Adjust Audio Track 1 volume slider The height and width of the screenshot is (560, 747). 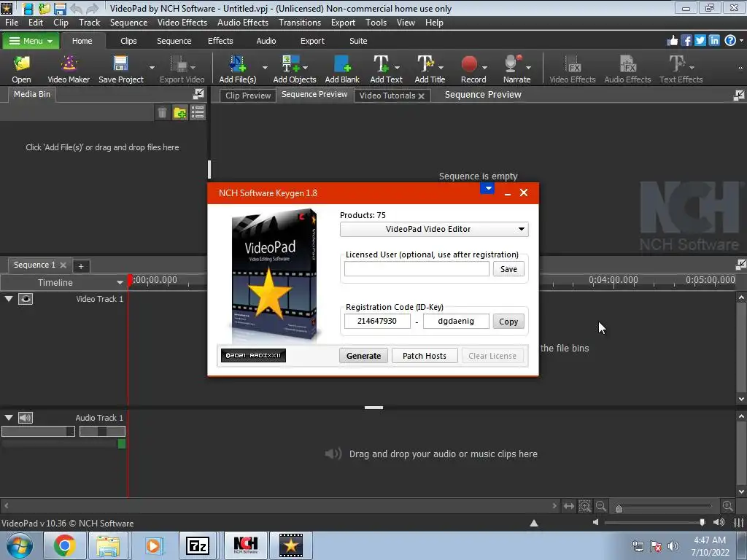(38, 432)
